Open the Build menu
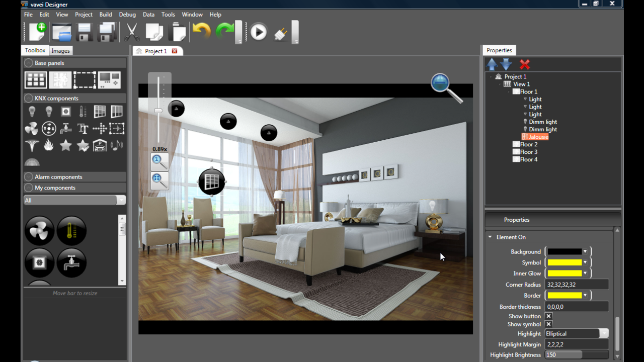Image resolution: width=644 pixels, height=362 pixels. (106, 15)
